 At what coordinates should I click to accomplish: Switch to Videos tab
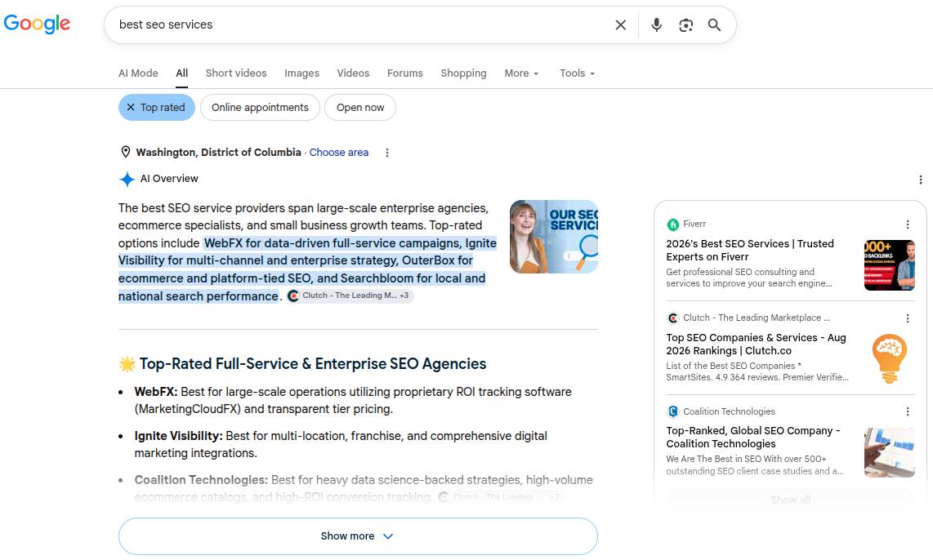click(353, 73)
